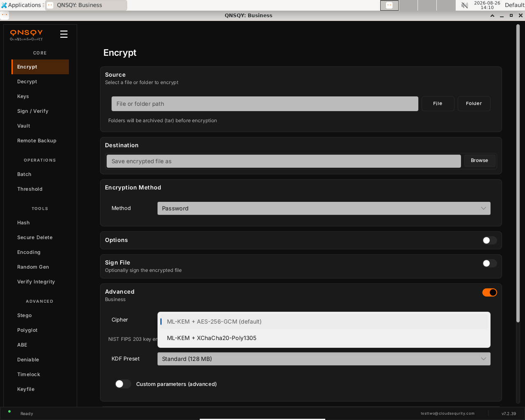525x420 pixels.
Task: Click the File button for source
Action: click(x=438, y=104)
